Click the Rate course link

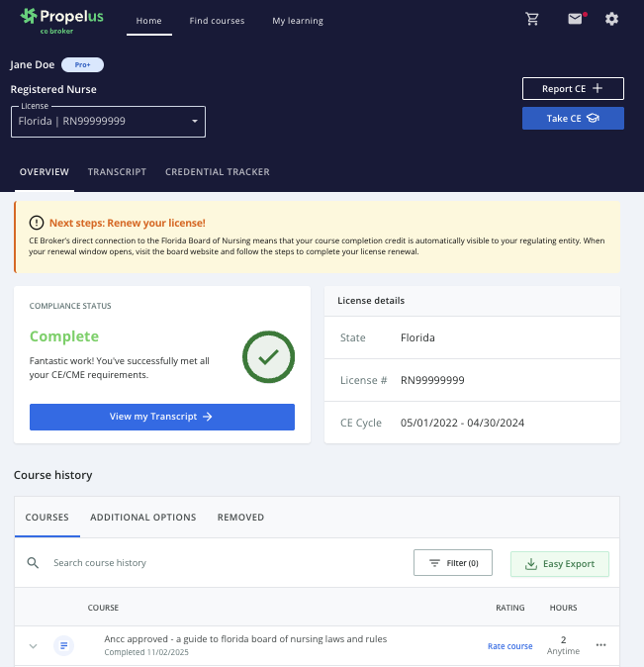tap(509, 646)
